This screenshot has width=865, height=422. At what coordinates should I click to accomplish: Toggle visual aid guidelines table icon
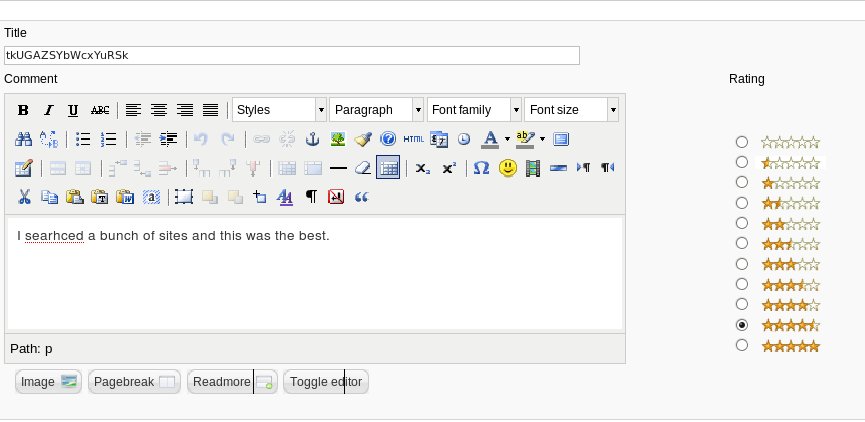click(x=388, y=167)
